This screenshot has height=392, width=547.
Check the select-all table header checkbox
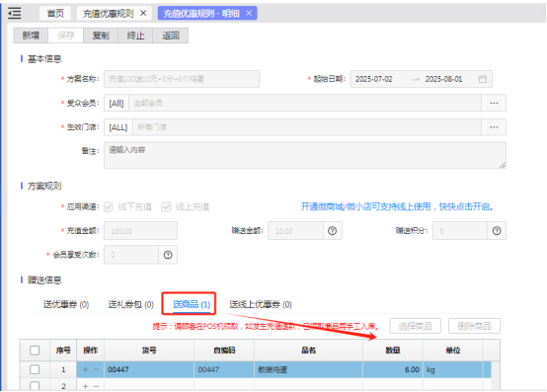(35, 351)
